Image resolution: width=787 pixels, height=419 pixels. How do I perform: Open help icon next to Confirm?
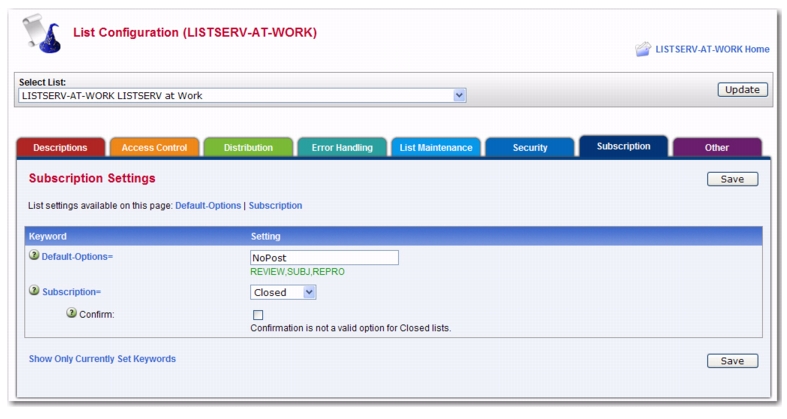71,313
